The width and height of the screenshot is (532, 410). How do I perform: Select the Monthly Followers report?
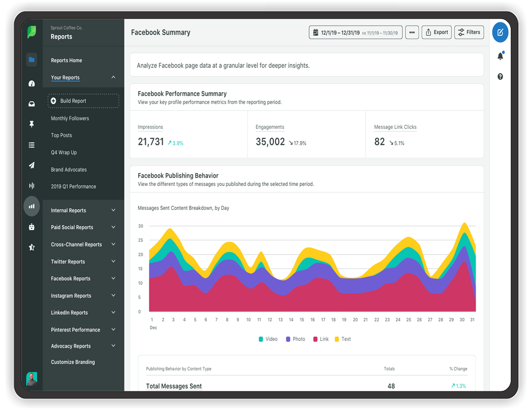tap(70, 118)
